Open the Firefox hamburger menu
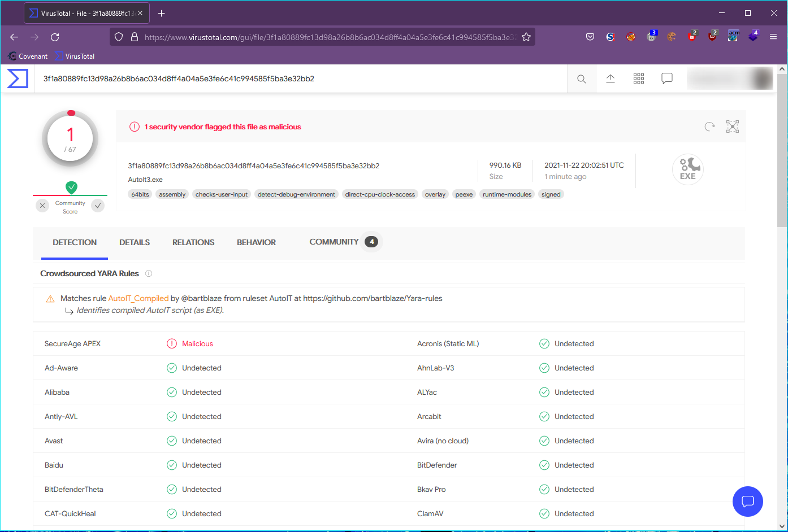 point(773,37)
